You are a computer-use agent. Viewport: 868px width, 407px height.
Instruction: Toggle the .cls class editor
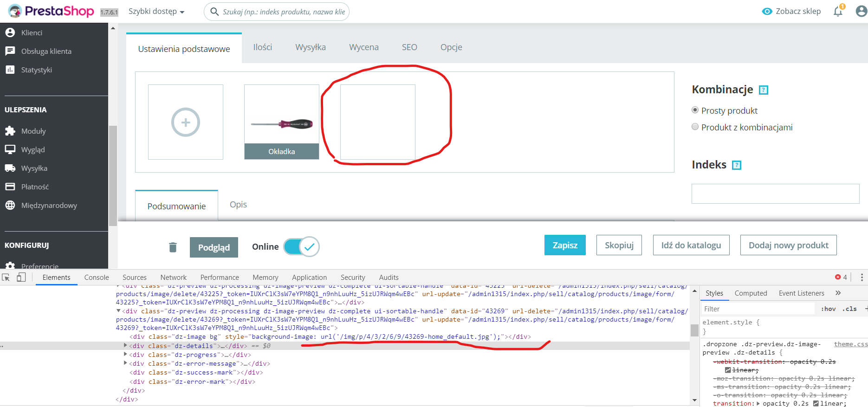coord(850,309)
